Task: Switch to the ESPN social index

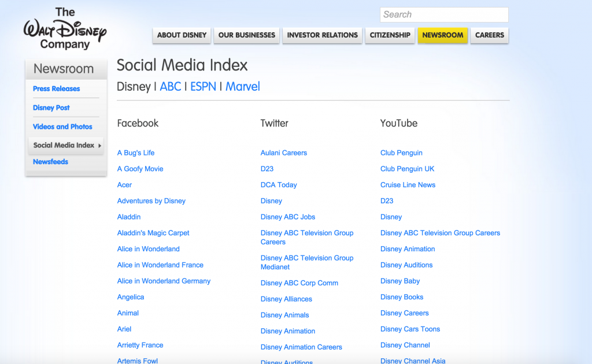Action: point(203,87)
